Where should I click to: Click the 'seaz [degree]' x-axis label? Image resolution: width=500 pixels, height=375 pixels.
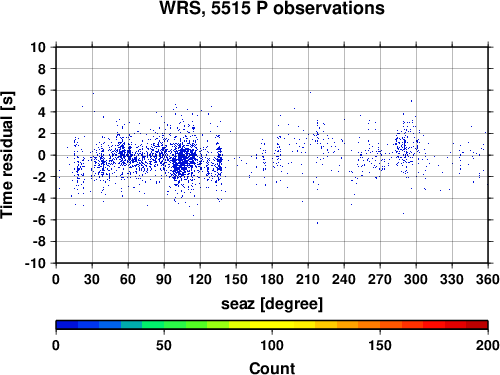click(x=272, y=304)
